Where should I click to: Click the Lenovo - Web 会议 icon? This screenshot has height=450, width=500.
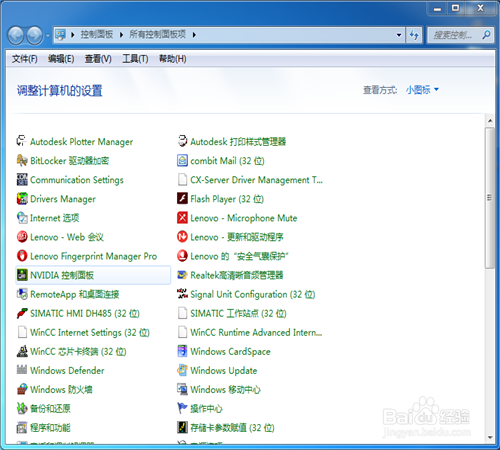point(22,237)
